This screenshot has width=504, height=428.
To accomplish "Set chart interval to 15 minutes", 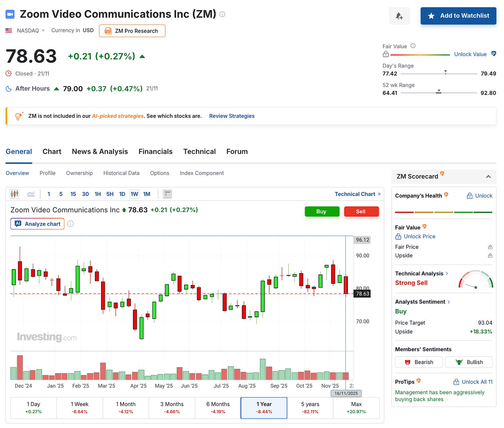I will (x=73, y=194).
